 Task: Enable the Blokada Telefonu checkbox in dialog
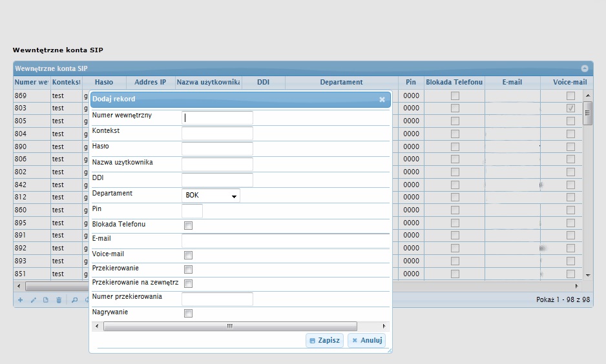(x=188, y=226)
